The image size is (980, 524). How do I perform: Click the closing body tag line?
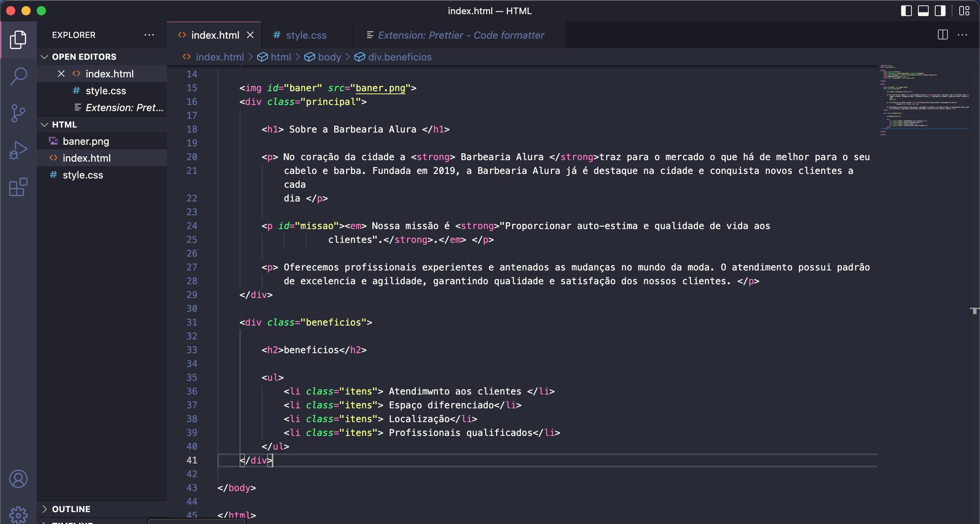click(237, 488)
